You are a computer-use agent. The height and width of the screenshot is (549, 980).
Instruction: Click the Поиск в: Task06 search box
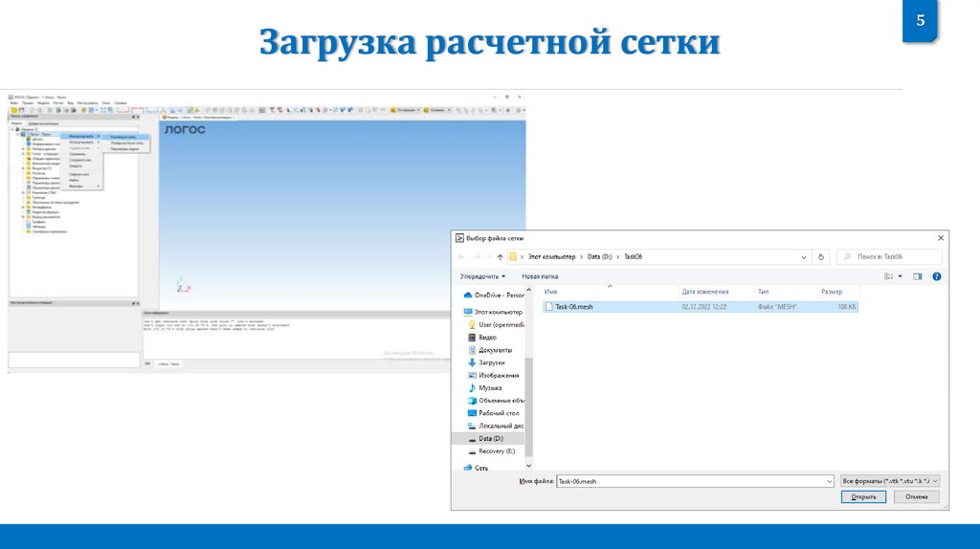pyautogui.click(x=889, y=256)
